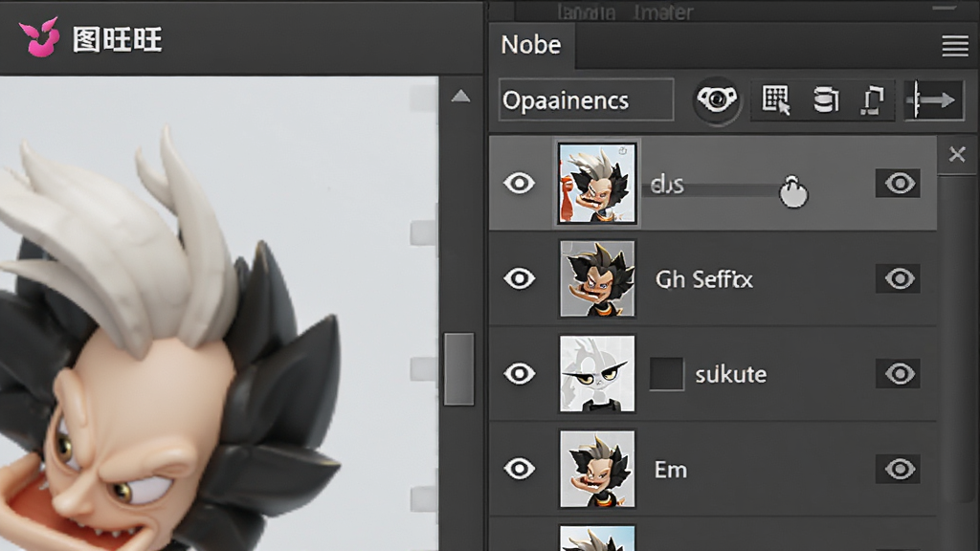This screenshot has width=980, height=551.
Task: Click the sukute layer dark square swatch
Action: (666, 374)
